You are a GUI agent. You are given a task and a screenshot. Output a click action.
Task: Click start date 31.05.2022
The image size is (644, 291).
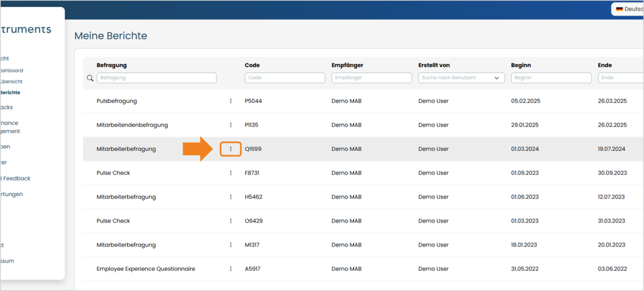[x=525, y=269]
